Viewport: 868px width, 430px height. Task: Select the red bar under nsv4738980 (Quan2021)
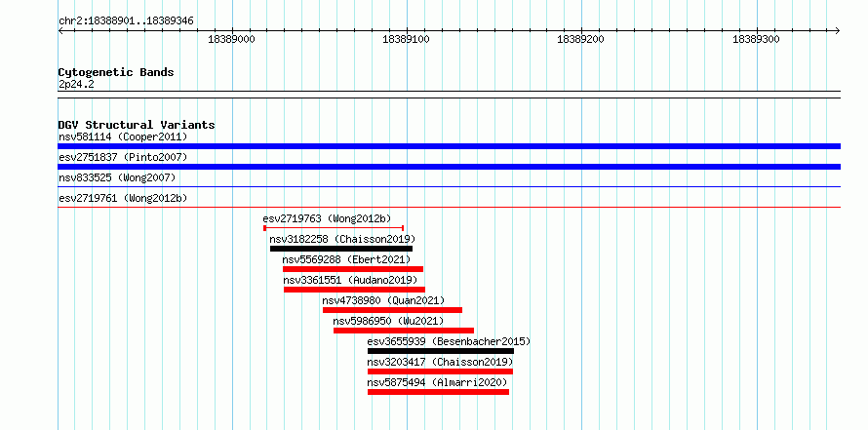[392, 310]
